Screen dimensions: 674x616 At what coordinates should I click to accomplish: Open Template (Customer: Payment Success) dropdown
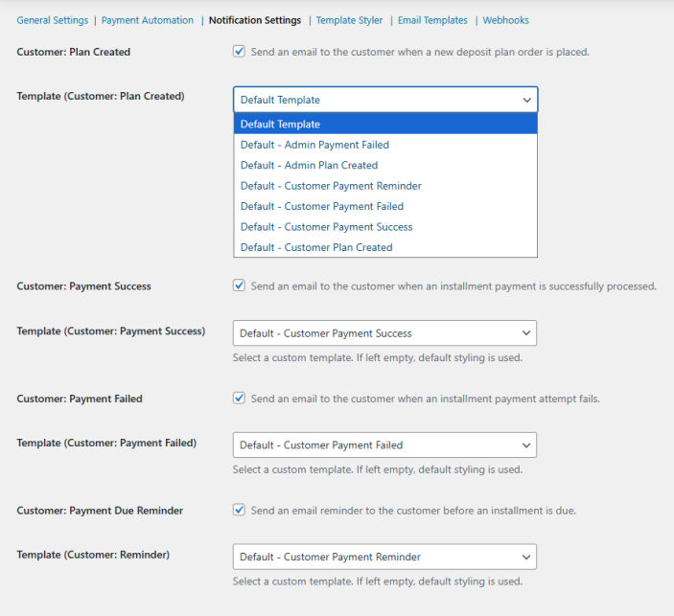tap(384, 333)
